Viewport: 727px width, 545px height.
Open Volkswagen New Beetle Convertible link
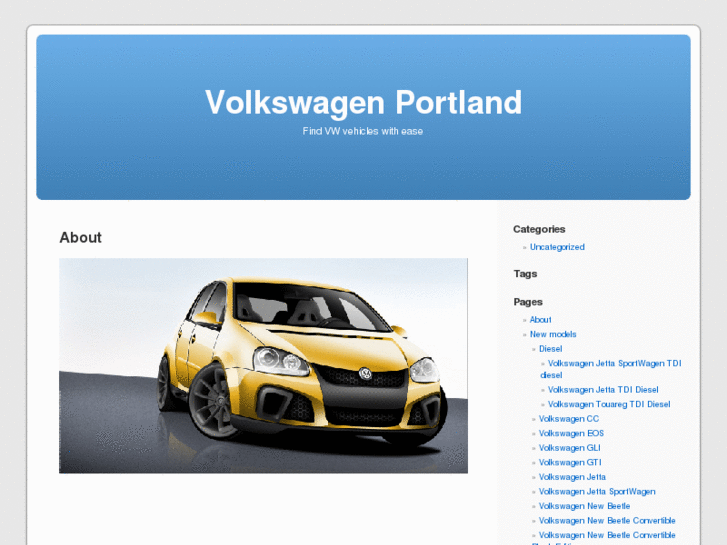click(x=607, y=520)
